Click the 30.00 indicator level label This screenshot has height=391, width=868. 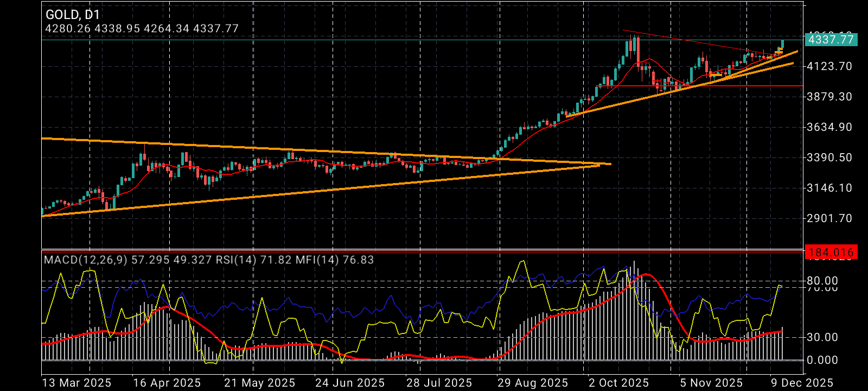(822, 337)
